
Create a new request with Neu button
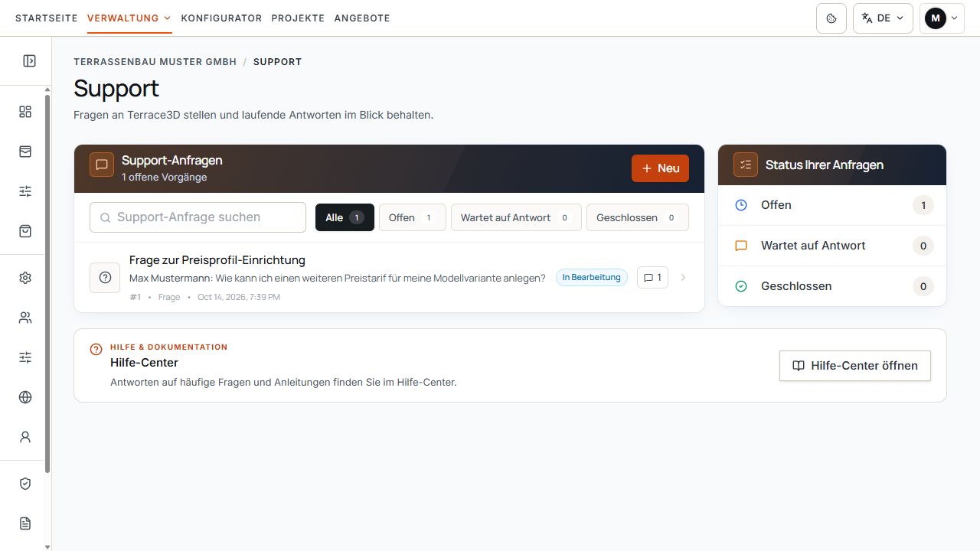click(x=660, y=168)
